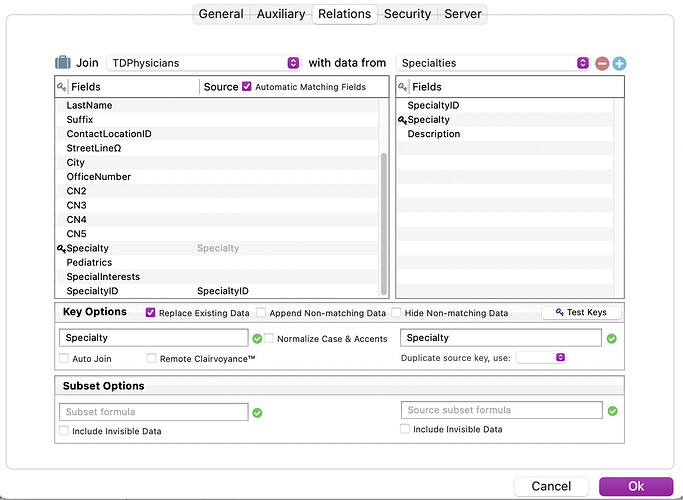Check right Include Invisible Data under Source subset
This screenshot has width=683, height=500.
click(x=405, y=429)
